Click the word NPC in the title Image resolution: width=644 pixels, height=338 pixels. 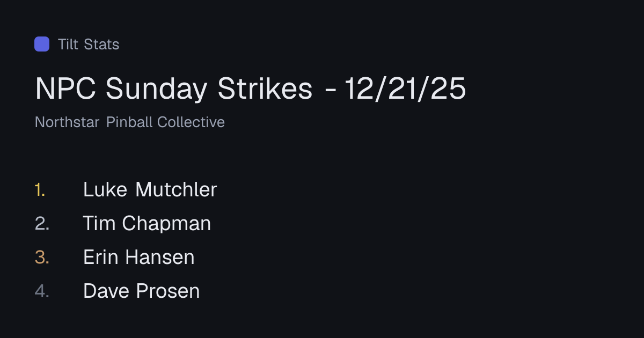coord(66,89)
